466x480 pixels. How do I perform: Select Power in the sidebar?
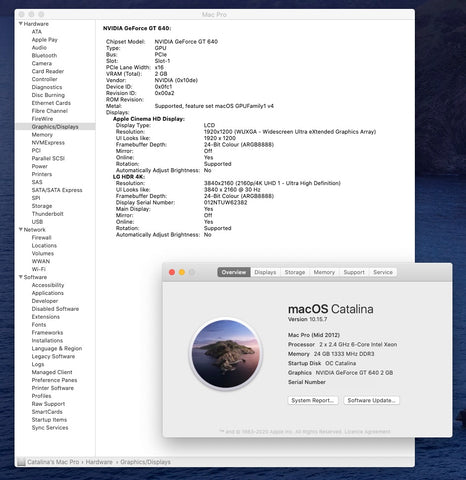(x=39, y=166)
